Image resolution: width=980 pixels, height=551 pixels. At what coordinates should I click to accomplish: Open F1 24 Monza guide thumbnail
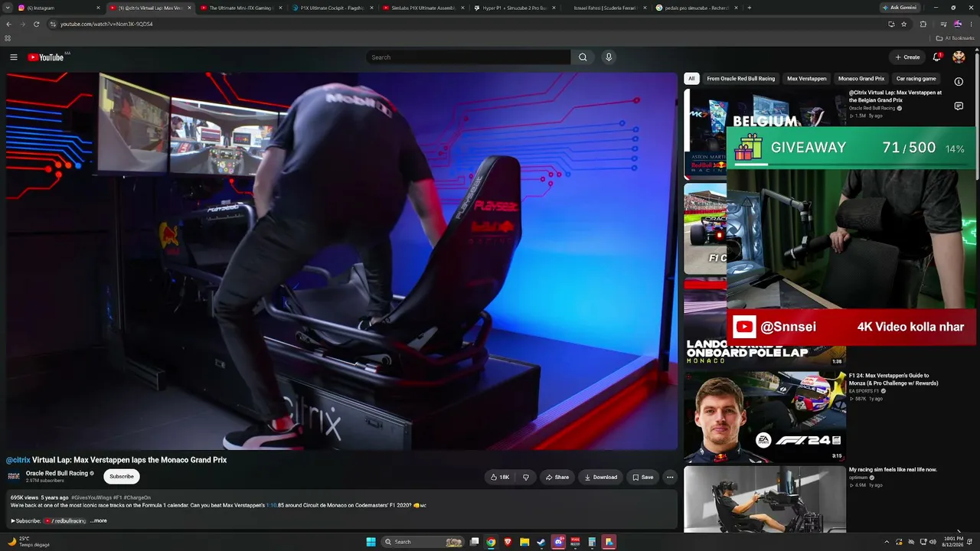765,417
